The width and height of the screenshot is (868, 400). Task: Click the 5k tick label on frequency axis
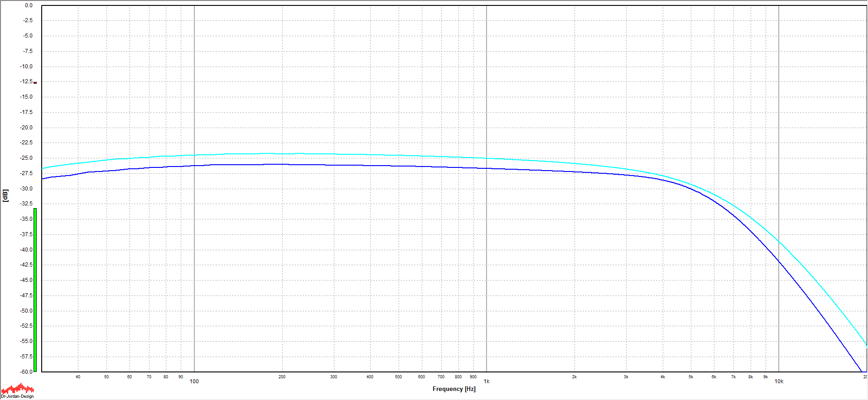pyautogui.click(x=691, y=377)
